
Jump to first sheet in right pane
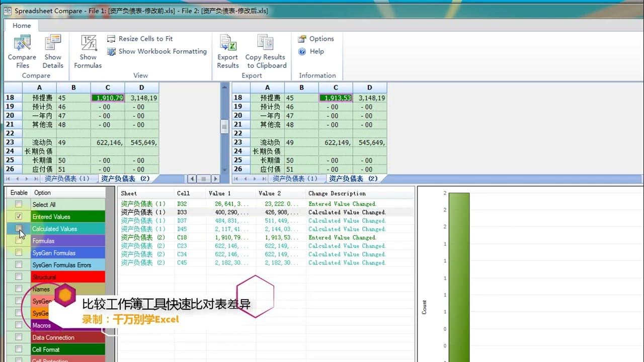[237, 178]
